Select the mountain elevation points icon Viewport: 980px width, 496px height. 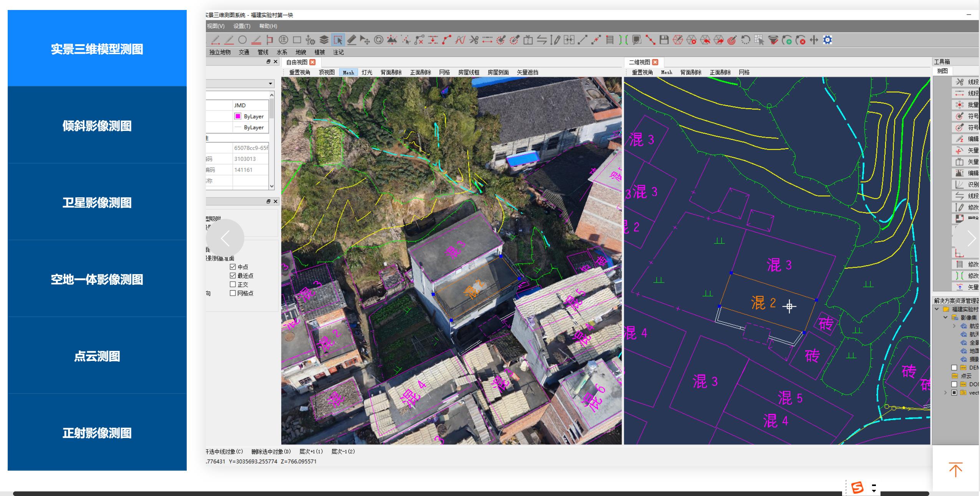point(392,40)
